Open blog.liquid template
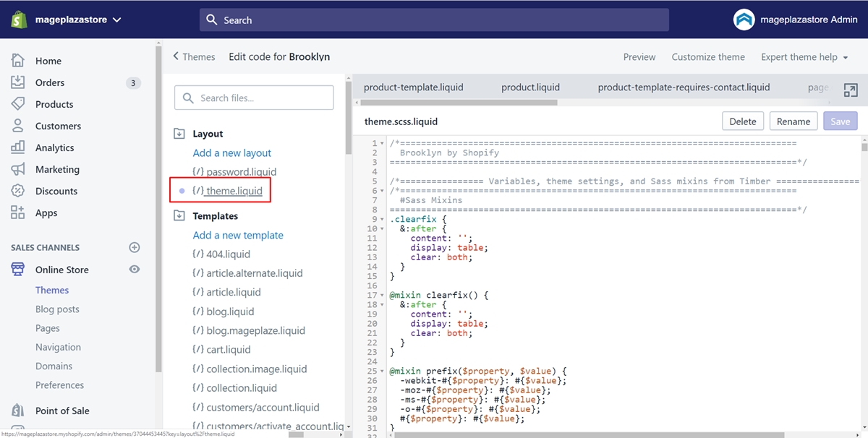This screenshot has width=868, height=438. [x=222, y=312]
